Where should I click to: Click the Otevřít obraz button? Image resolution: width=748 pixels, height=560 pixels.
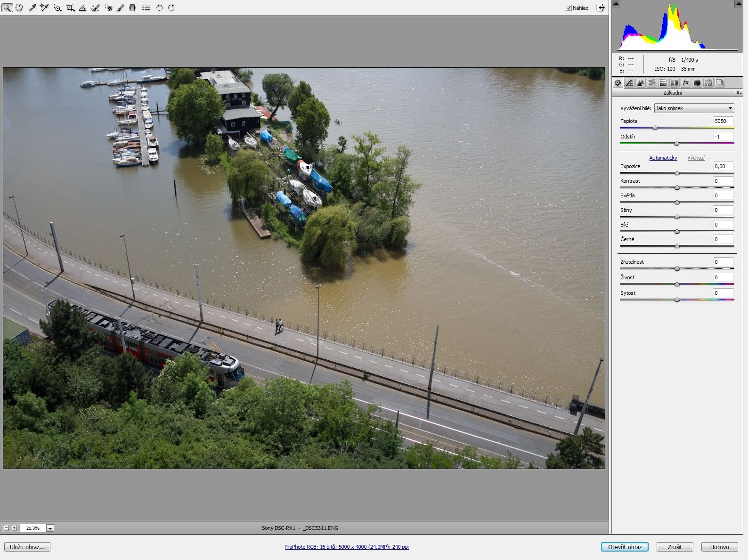pos(625,547)
